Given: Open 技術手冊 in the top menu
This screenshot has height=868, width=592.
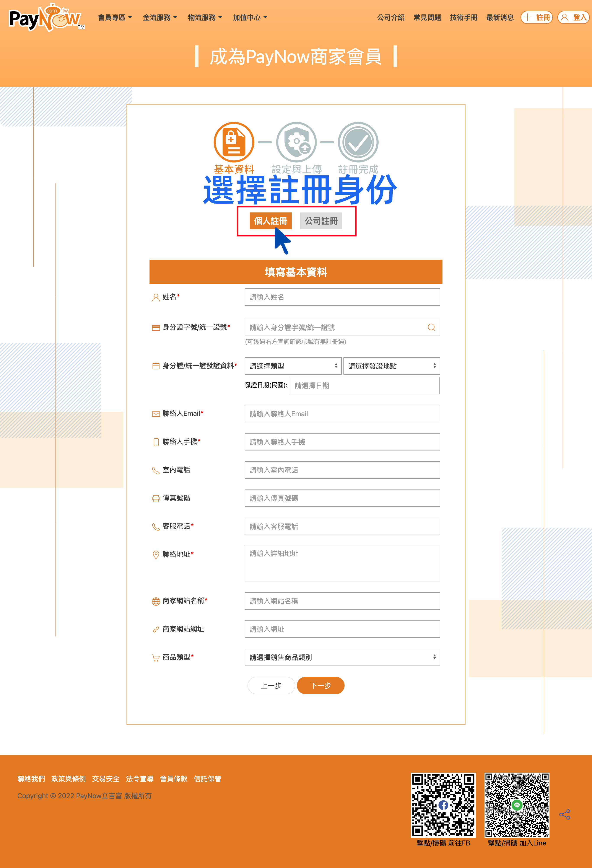Looking at the screenshot, I should [464, 18].
